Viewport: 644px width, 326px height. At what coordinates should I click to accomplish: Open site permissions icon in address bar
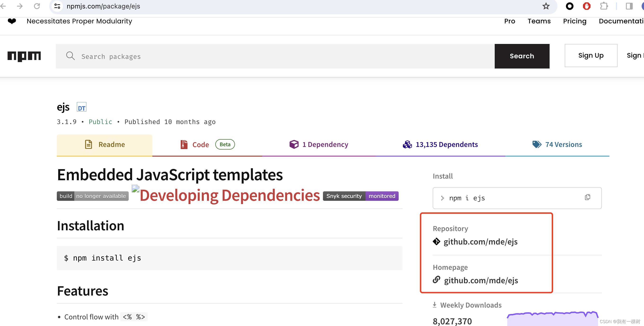click(x=57, y=6)
